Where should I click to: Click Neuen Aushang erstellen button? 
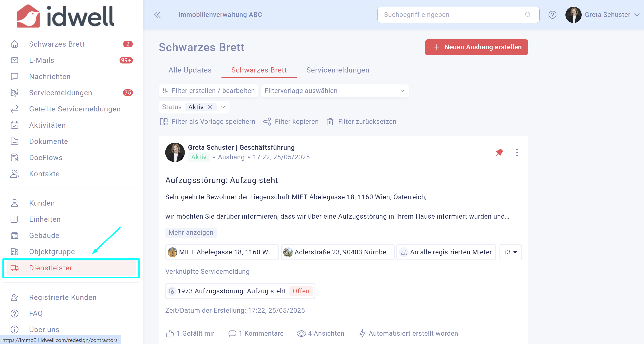476,47
